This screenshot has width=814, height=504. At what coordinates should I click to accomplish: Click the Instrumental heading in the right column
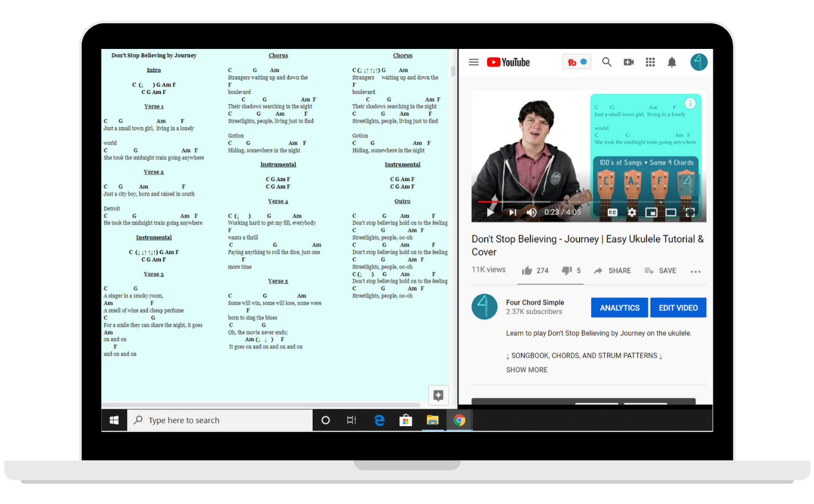pyautogui.click(x=403, y=164)
